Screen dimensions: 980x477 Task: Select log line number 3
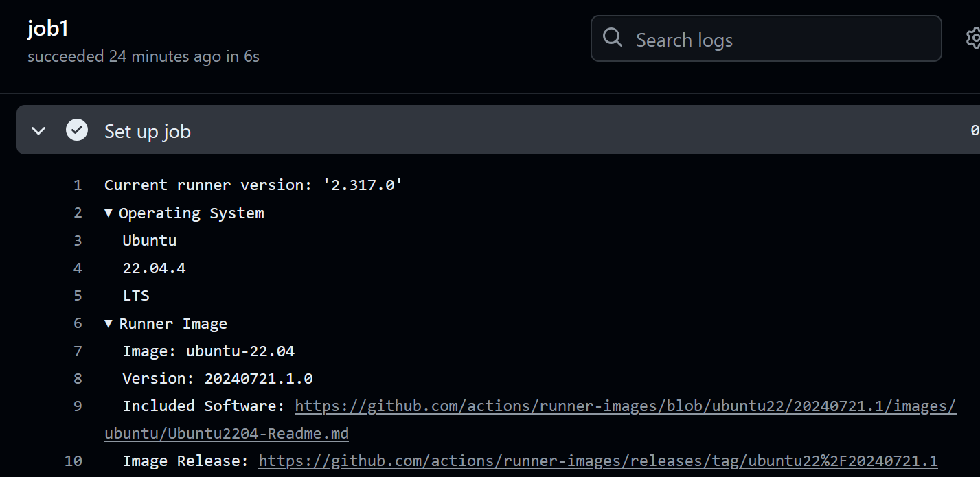coord(78,240)
